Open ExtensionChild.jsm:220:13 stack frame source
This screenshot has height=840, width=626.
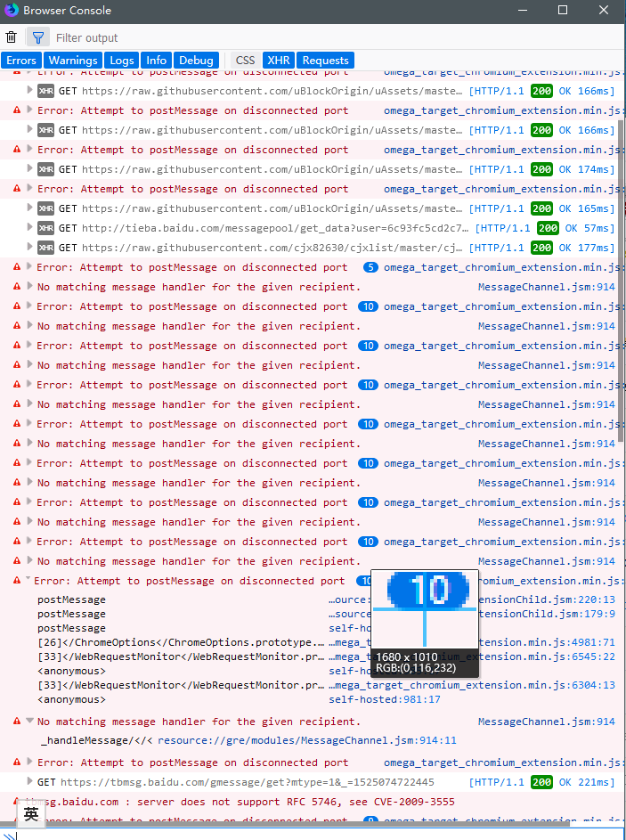pos(546,599)
